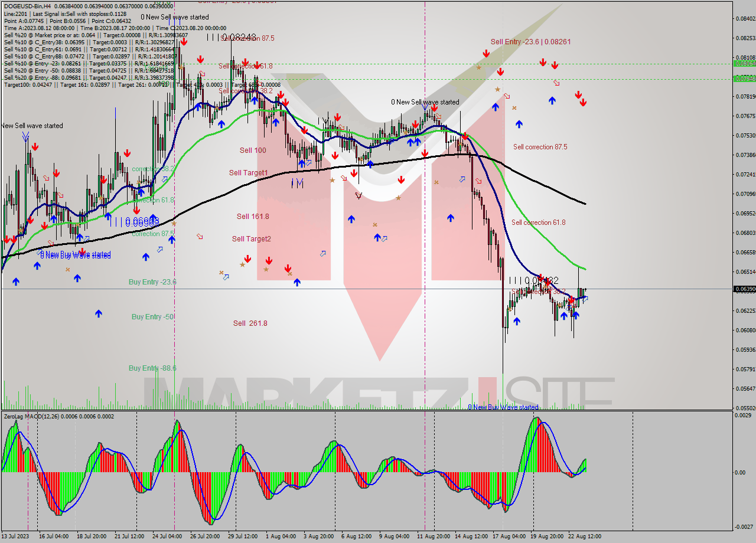
Task: Click the Sell 261.8 level label
Action: pyautogui.click(x=250, y=323)
